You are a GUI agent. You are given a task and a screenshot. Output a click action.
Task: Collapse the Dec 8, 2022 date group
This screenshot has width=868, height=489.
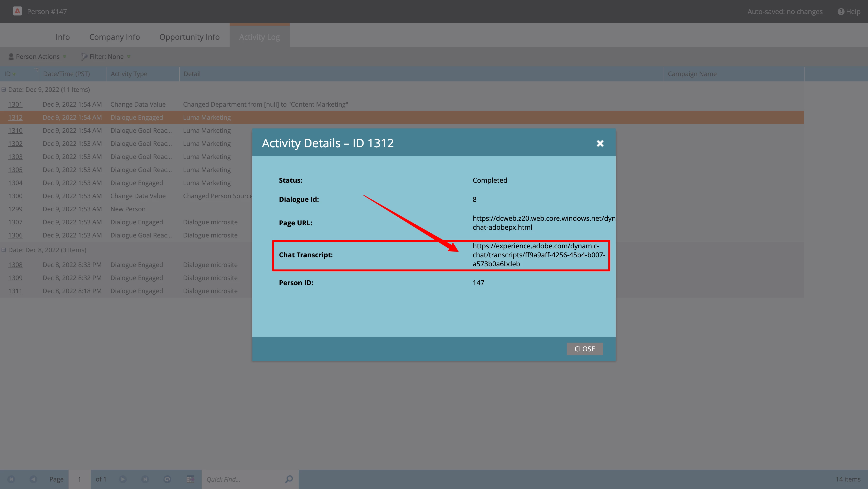pos(4,250)
